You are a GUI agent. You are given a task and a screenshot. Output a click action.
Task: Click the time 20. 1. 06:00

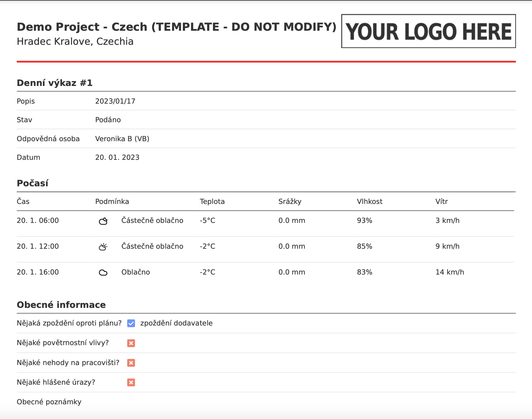38,221
